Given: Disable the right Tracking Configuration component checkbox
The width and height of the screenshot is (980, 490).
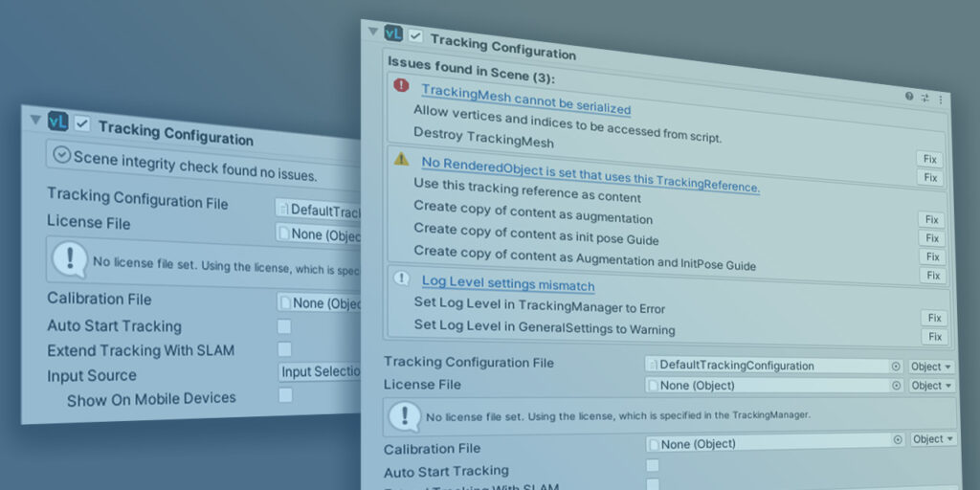Looking at the screenshot, I should pyautogui.click(x=415, y=36).
